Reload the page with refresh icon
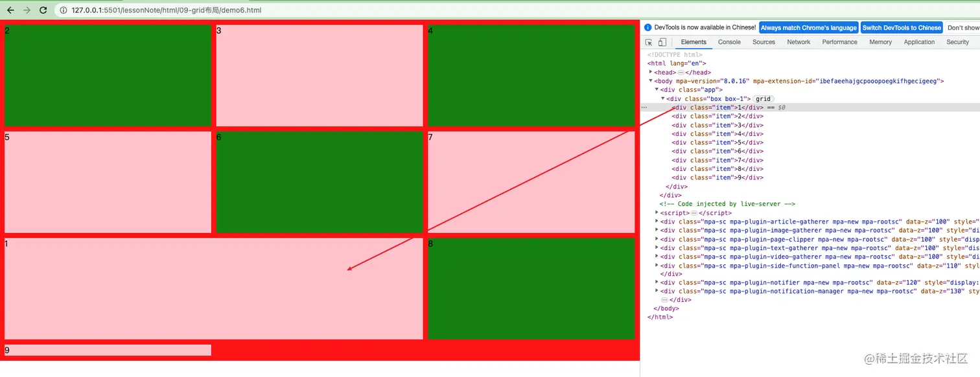980x377 pixels. 43,10
